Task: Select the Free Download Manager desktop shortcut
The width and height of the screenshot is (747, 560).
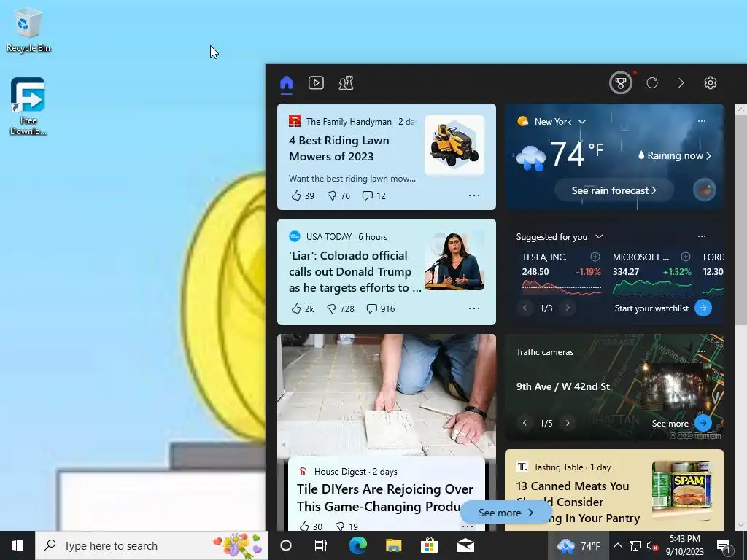Action: [28, 106]
